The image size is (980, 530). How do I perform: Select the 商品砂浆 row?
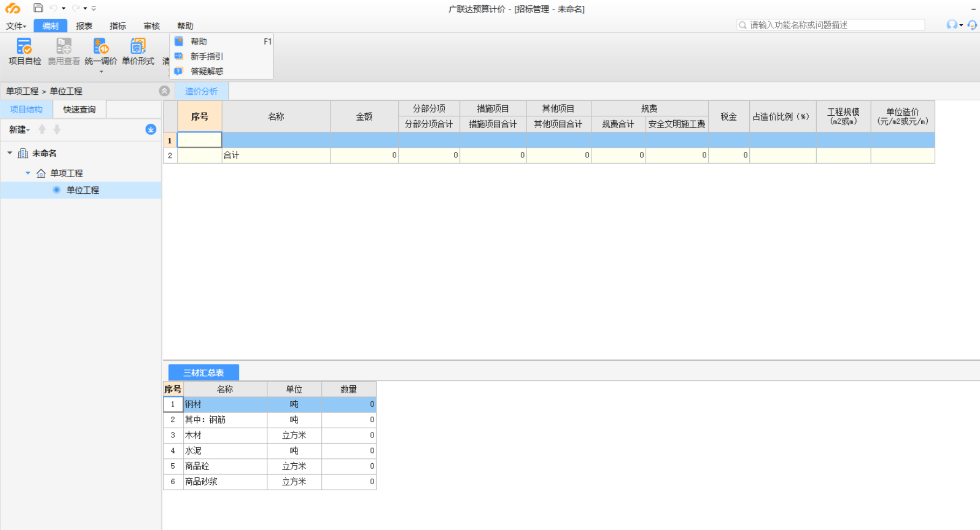[x=270, y=482]
